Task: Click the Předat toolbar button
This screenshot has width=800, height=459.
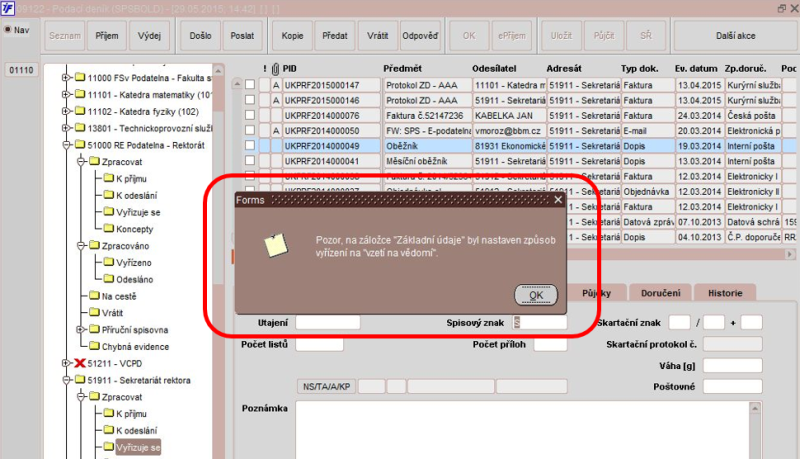Action: tap(335, 36)
